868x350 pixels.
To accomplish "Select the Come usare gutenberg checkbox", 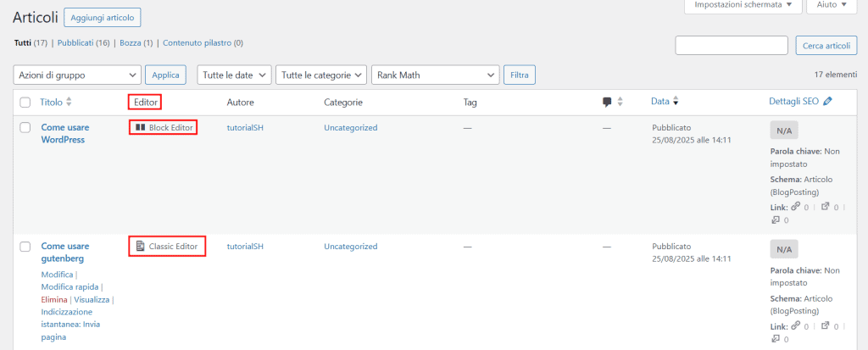I will [x=25, y=247].
